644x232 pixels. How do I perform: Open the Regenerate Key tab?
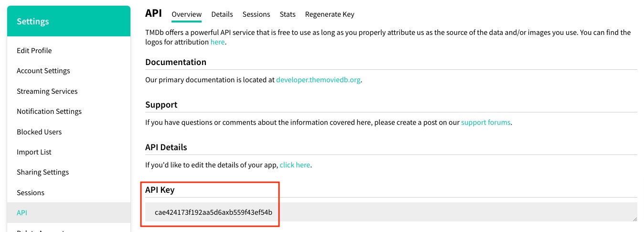tap(330, 14)
